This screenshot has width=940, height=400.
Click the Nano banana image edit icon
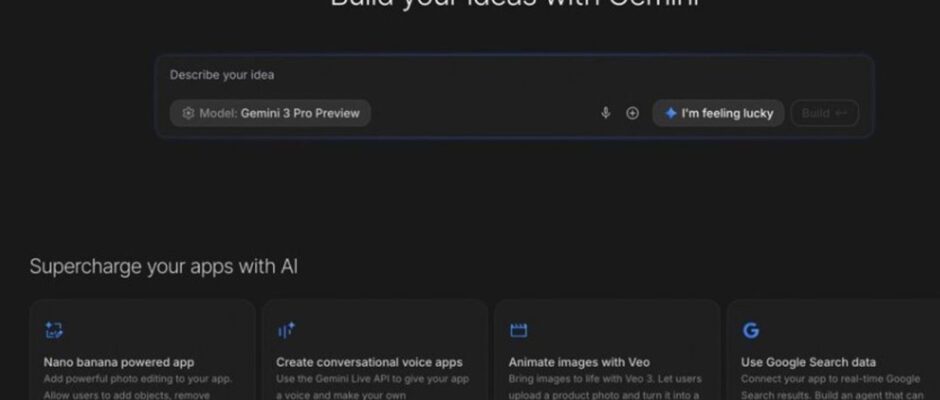[x=53, y=330]
